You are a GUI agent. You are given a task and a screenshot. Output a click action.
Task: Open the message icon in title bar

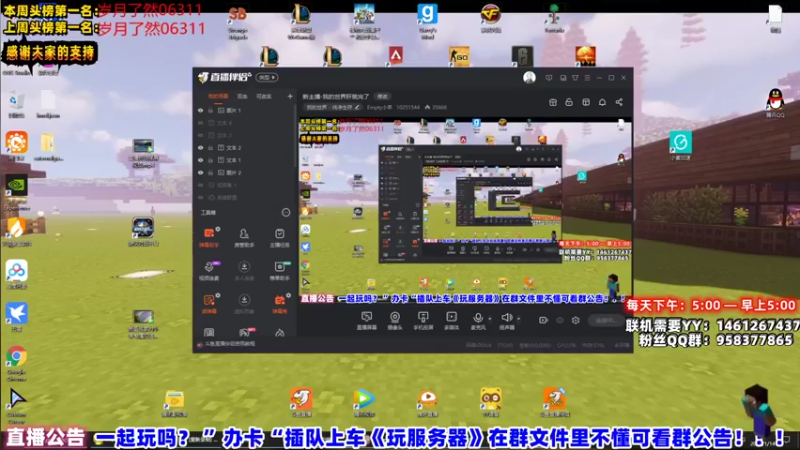(x=548, y=78)
